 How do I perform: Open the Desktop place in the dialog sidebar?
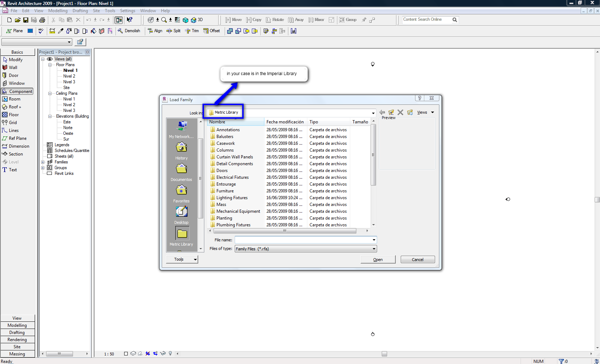click(x=181, y=215)
